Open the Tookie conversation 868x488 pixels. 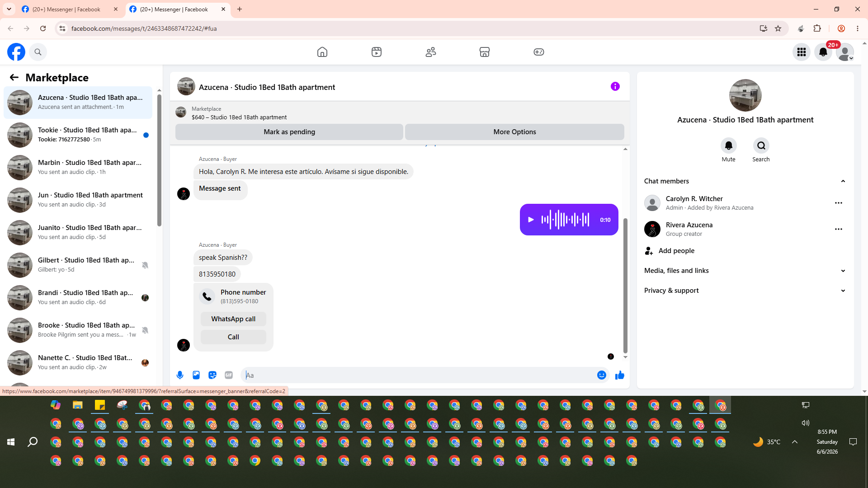pos(78,135)
